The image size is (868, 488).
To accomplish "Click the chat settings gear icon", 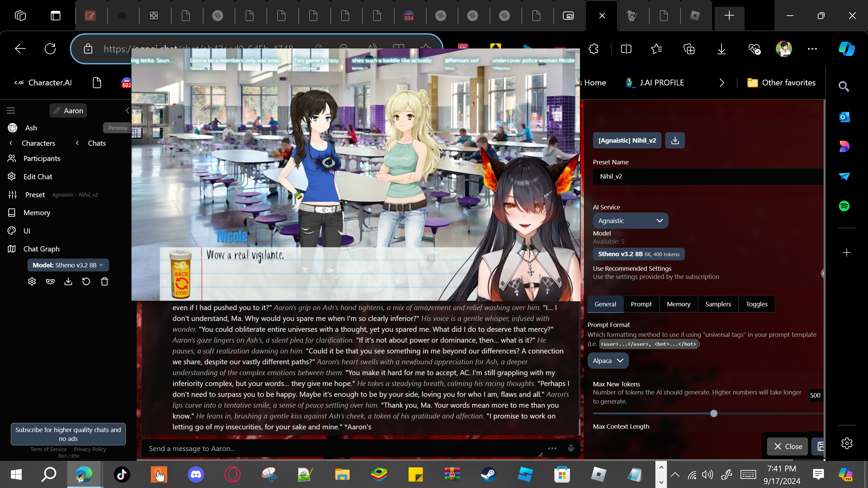I will [32, 282].
